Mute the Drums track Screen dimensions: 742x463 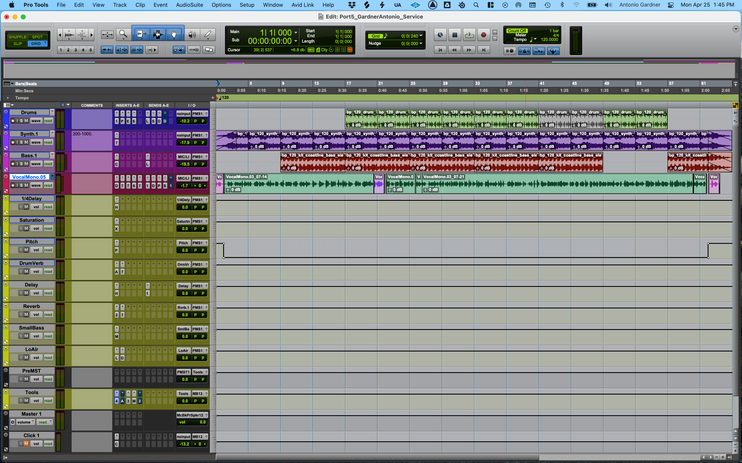click(x=26, y=121)
